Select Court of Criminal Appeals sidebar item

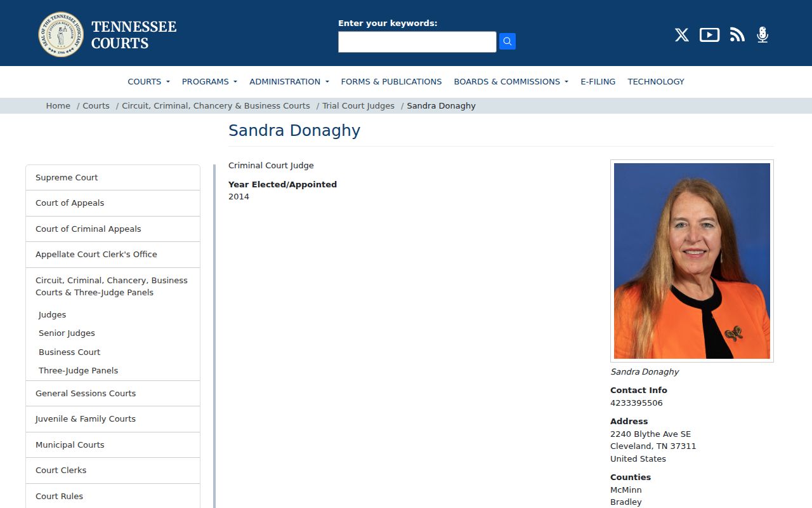pyautogui.click(x=113, y=229)
